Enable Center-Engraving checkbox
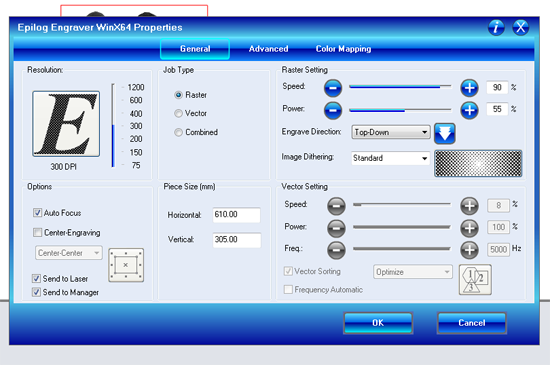This screenshot has width=550, height=365. tap(37, 232)
